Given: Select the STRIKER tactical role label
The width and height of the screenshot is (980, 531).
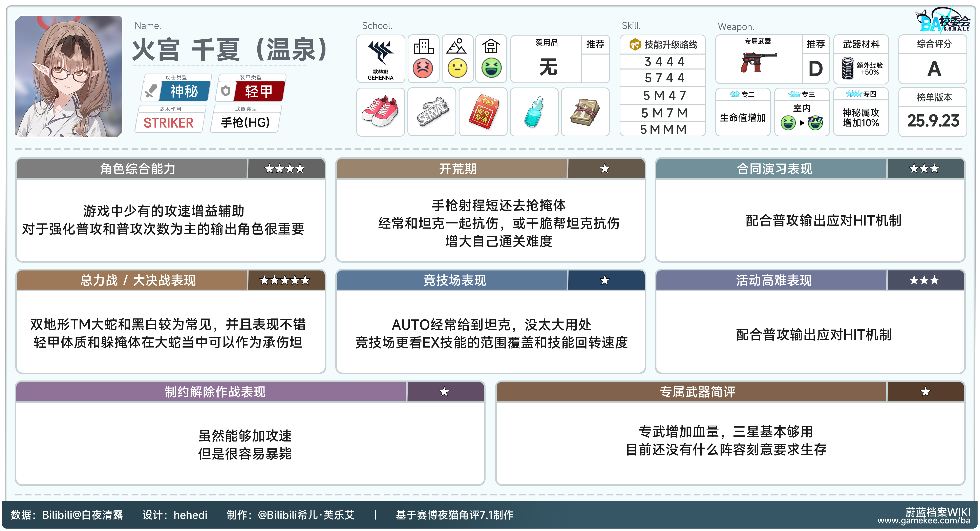Looking at the screenshot, I should 169,123.
